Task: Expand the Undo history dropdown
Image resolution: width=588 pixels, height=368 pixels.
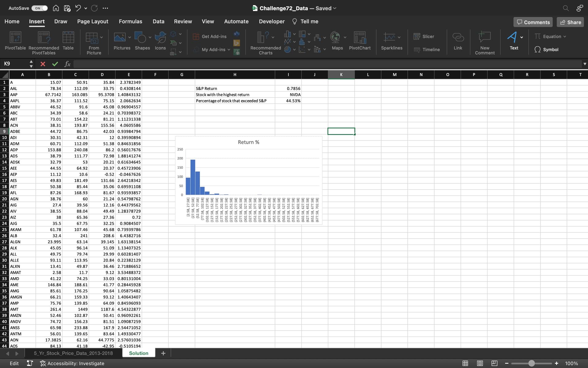Action: pos(86,8)
